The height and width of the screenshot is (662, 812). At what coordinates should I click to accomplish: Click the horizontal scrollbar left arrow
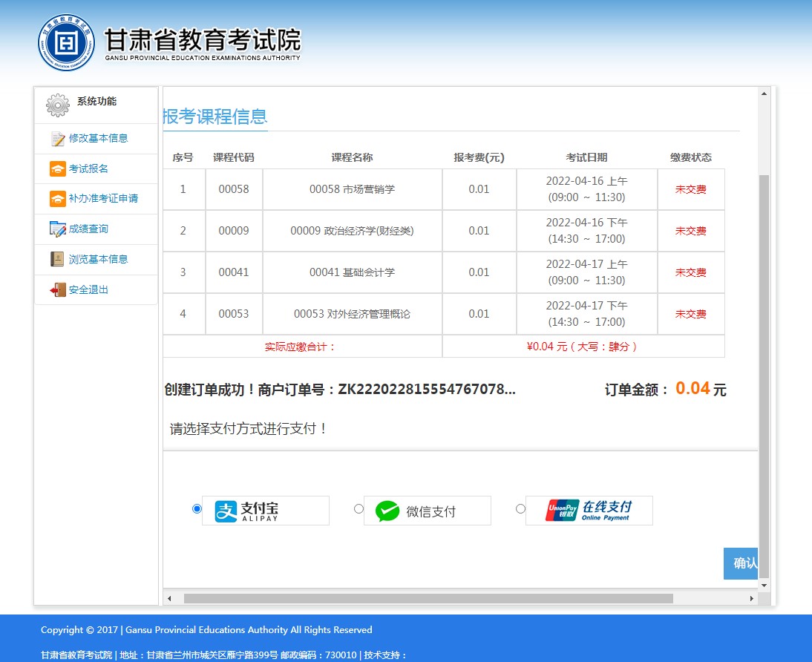click(168, 598)
